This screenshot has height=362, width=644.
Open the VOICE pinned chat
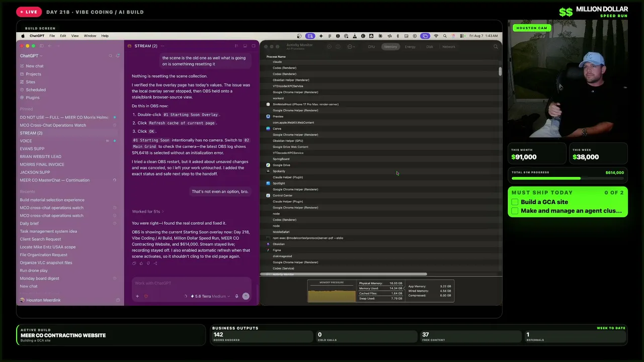pos(69,141)
